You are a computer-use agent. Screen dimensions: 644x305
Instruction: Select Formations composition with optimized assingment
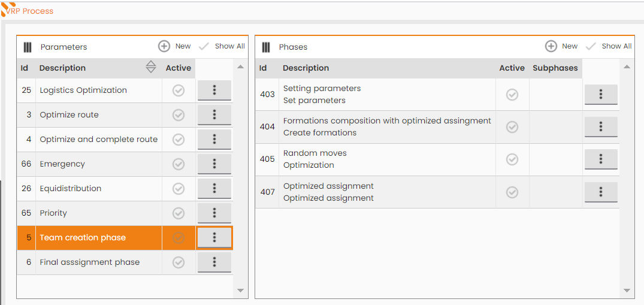387,121
